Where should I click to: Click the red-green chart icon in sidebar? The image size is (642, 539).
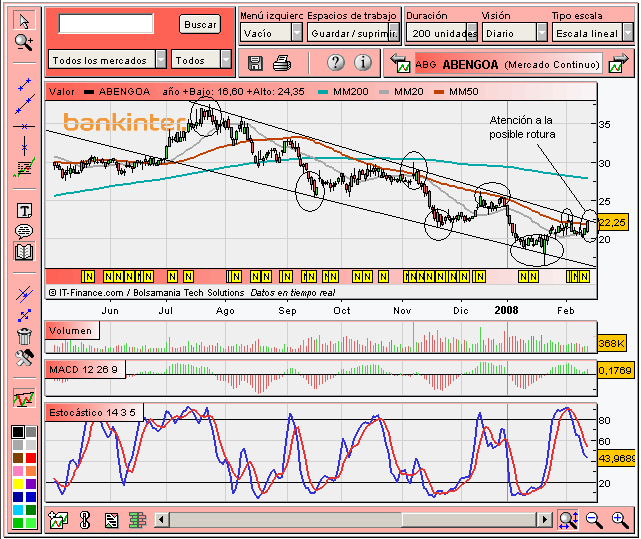click(24, 398)
